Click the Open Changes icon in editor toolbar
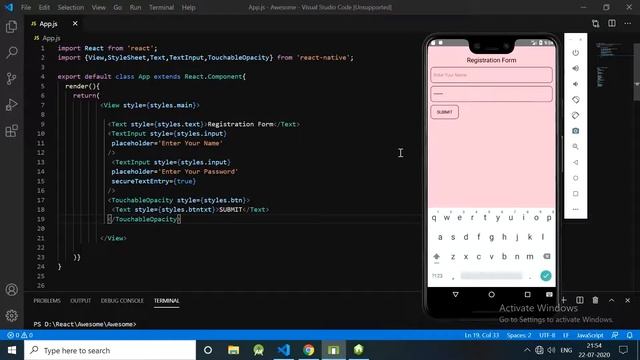 click(x=596, y=24)
